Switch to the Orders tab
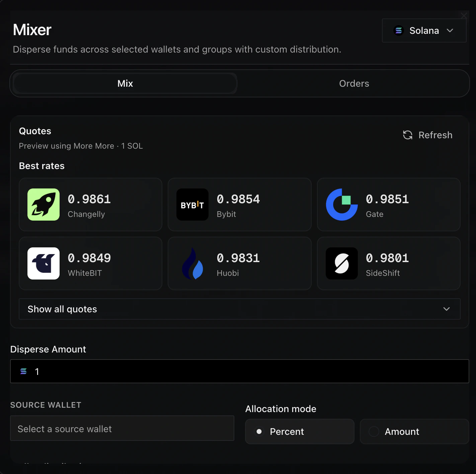This screenshot has width=476, height=474. pos(354,83)
